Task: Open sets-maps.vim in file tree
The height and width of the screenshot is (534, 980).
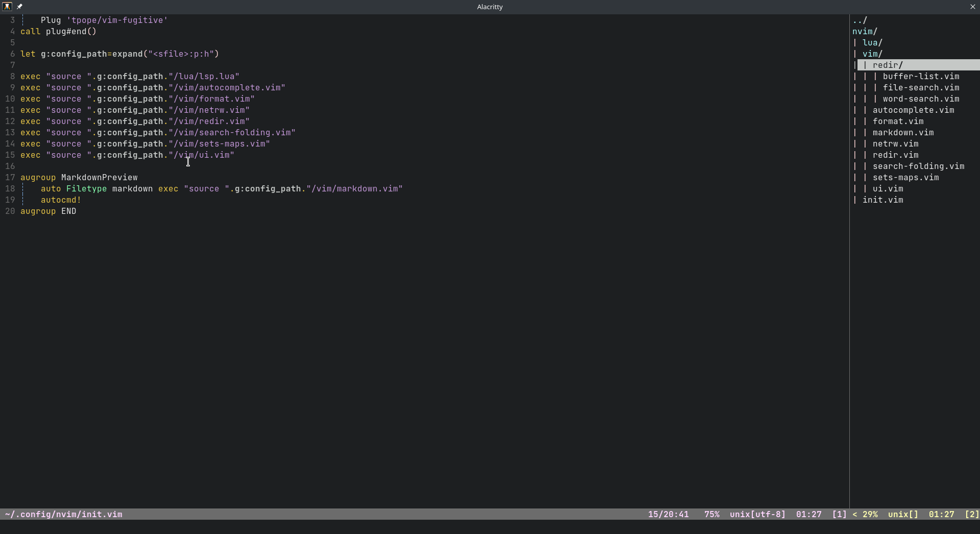Action: point(905,178)
